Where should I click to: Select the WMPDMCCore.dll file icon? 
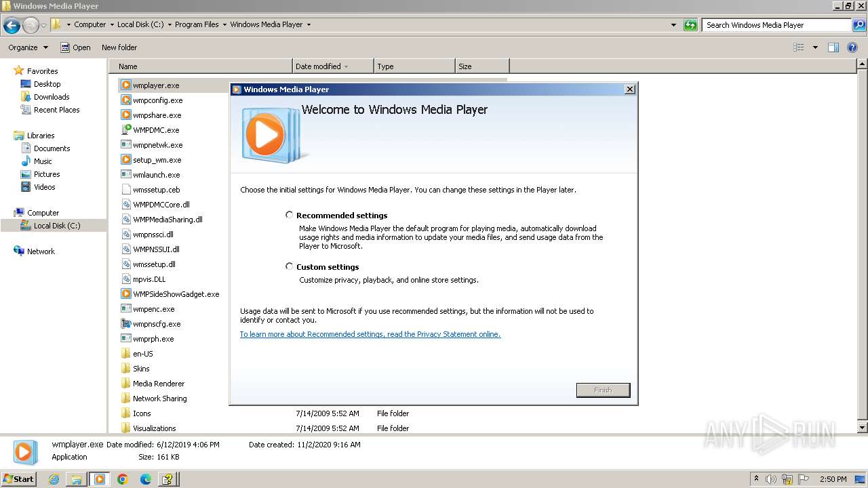click(x=125, y=205)
